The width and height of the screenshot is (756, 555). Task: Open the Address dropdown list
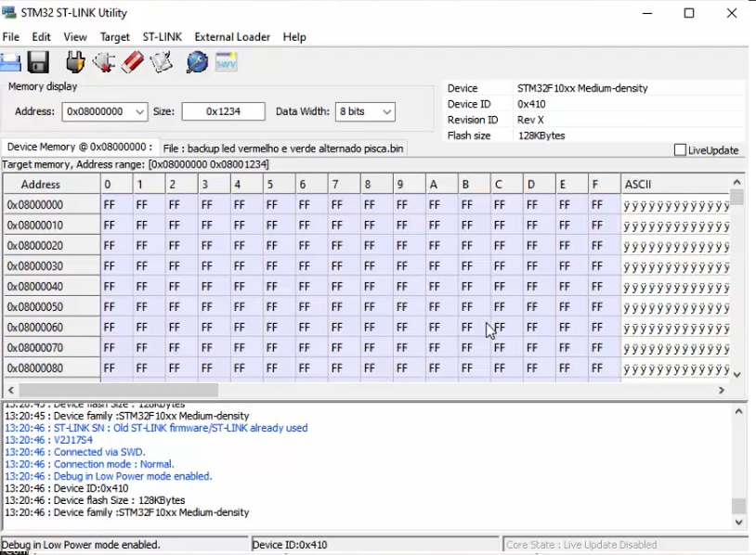click(139, 111)
